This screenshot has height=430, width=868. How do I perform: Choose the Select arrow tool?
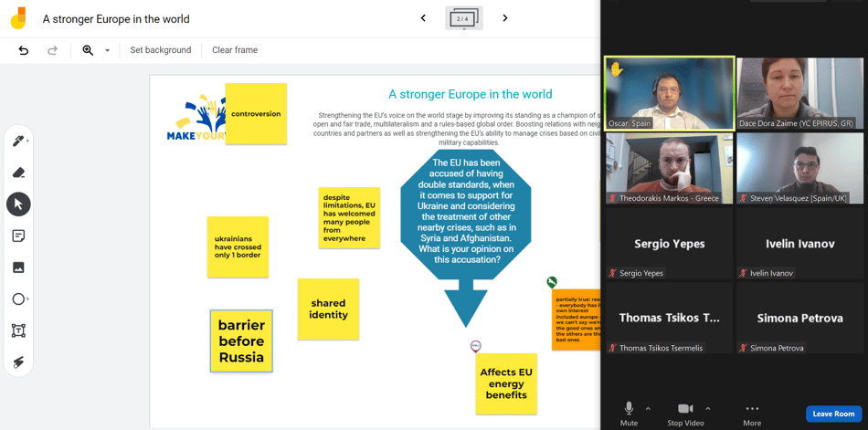18,205
